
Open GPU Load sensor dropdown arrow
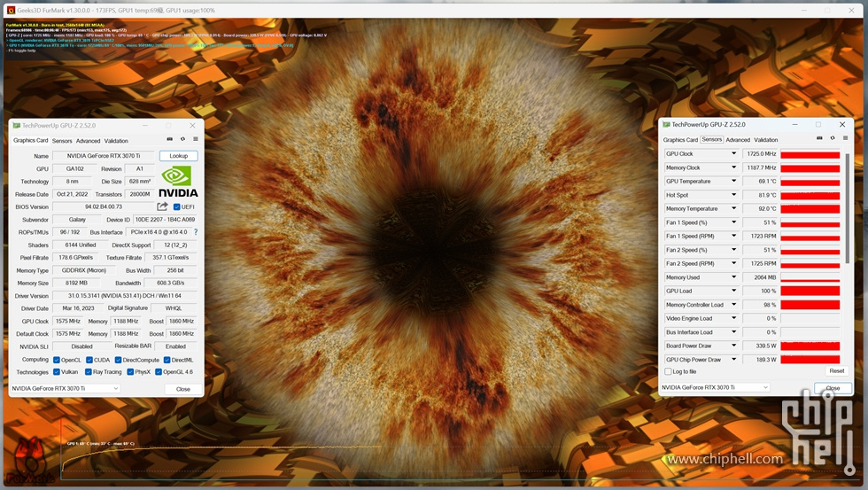click(x=734, y=291)
